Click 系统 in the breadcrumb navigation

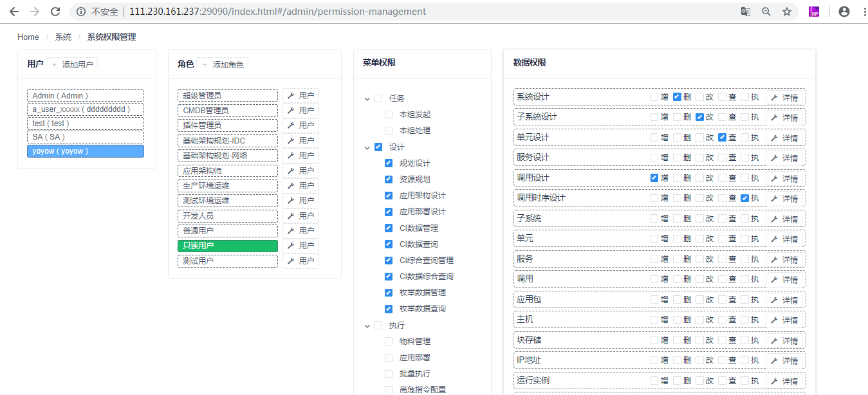point(63,37)
